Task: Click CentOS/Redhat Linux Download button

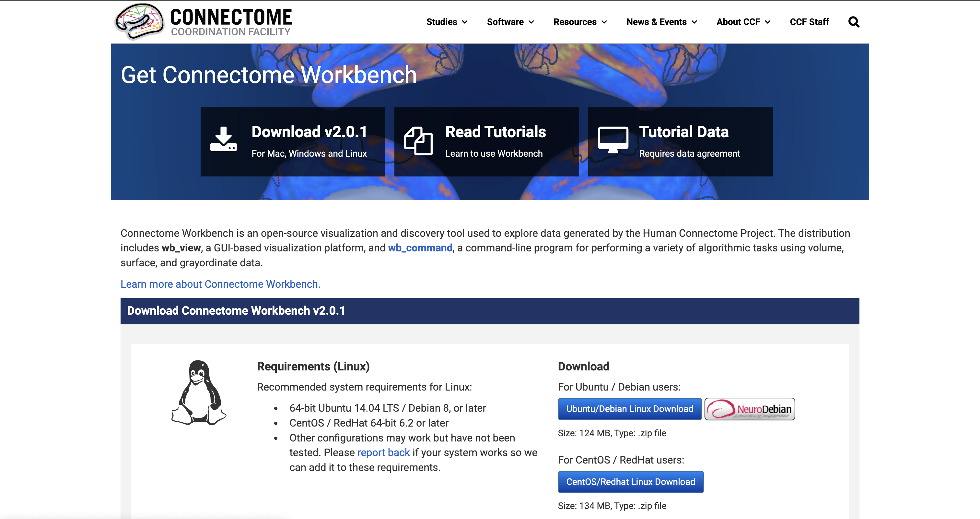Action: (x=630, y=482)
